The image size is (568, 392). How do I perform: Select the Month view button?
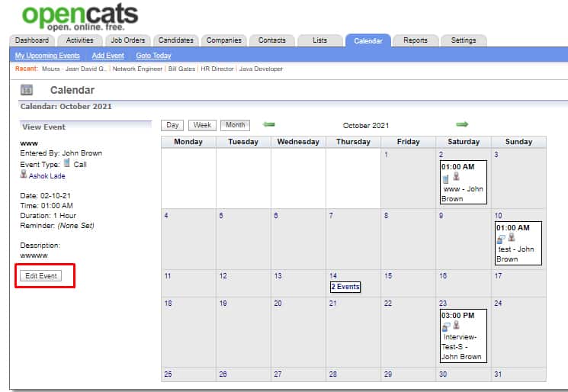(x=236, y=125)
